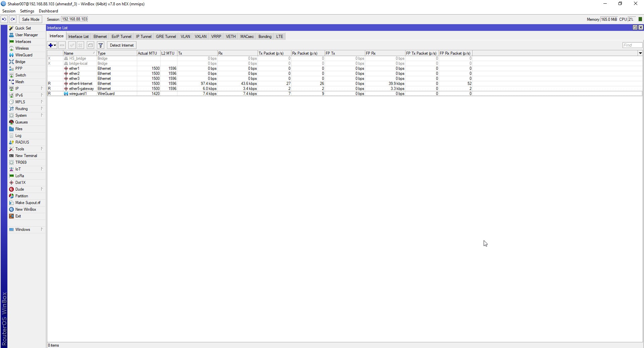The image size is (644, 348).
Task: Open Files in the sidebar
Action: pyautogui.click(x=27, y=129)
